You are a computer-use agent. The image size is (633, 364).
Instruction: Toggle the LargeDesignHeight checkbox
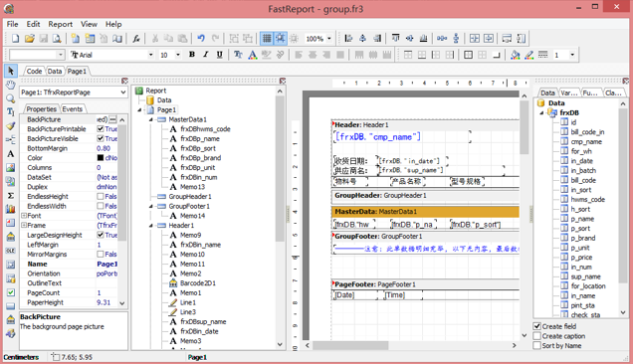coord(101,235)
